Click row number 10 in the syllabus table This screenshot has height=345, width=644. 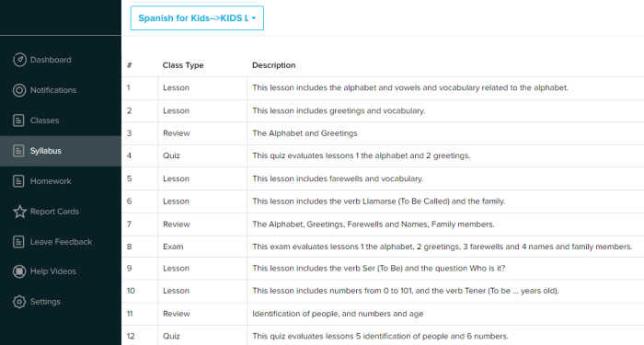pyautogui.click(x=131, y=291)
